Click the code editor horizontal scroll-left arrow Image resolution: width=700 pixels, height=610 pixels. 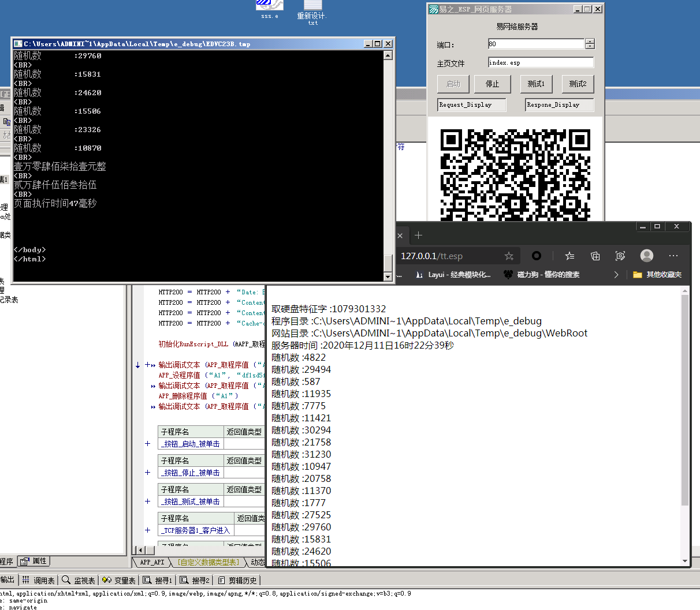click(x=139, y=550)
